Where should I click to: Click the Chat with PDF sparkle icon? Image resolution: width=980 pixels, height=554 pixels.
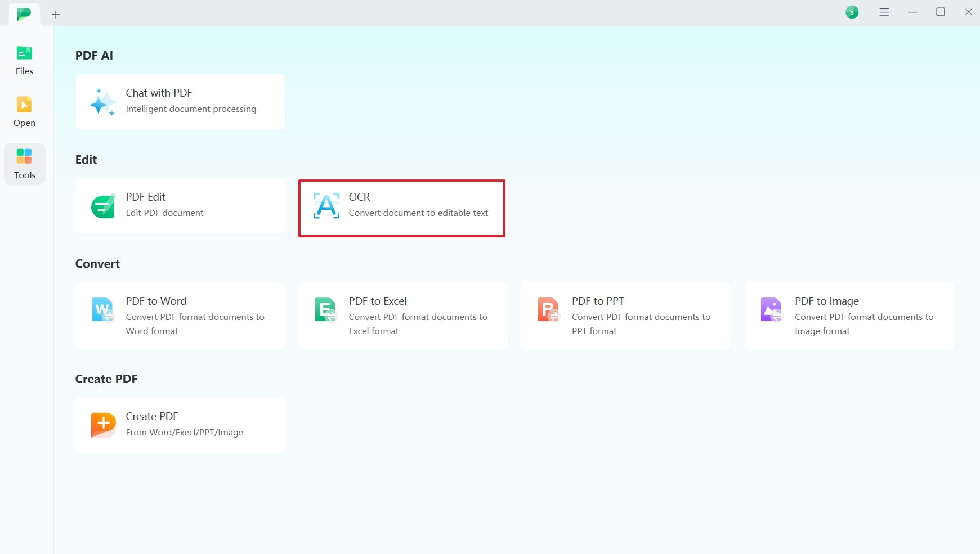[x=103, y=102]
